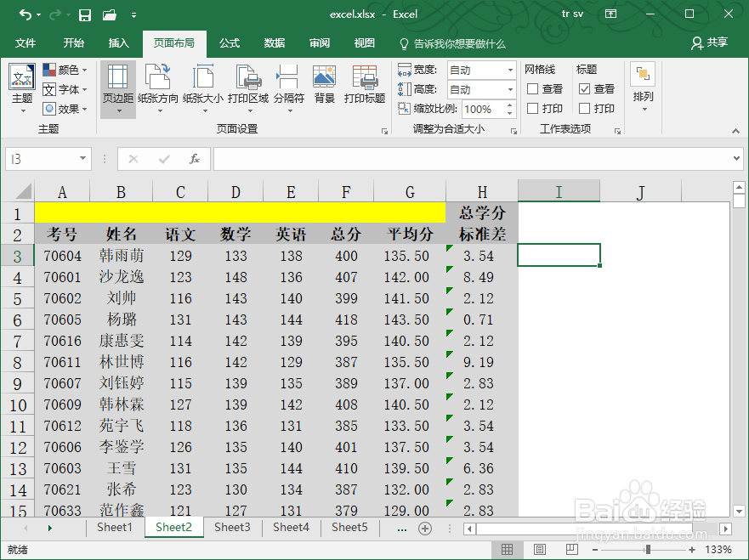749x560 pixels.
Task: Click the Arrange (排列) button
Action: click(643, 88)
